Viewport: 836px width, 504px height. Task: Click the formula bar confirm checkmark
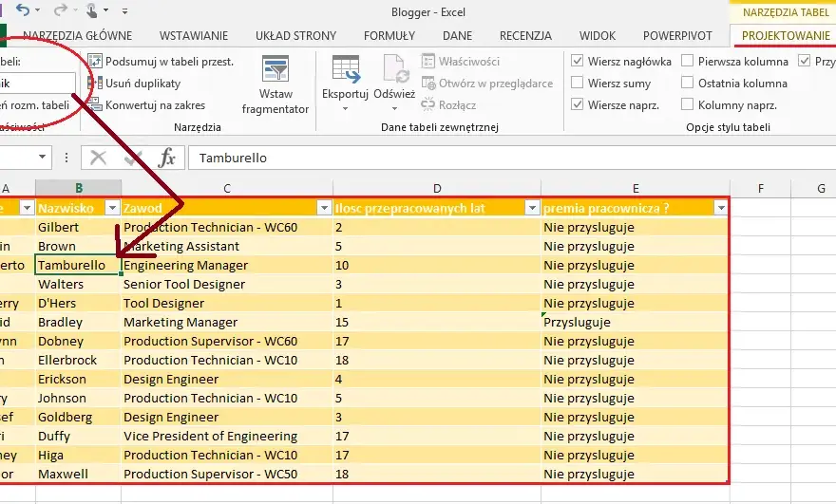[133, 158]
